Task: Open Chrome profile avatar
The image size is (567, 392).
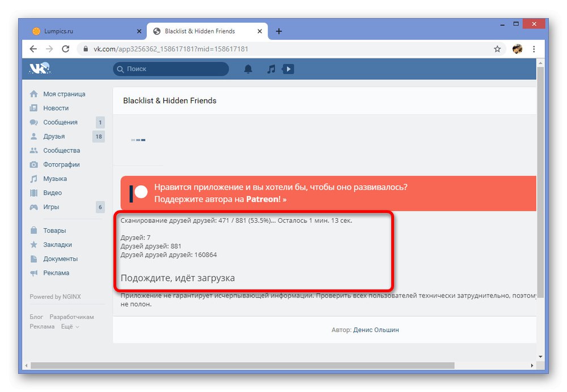Action: point(518,49)
